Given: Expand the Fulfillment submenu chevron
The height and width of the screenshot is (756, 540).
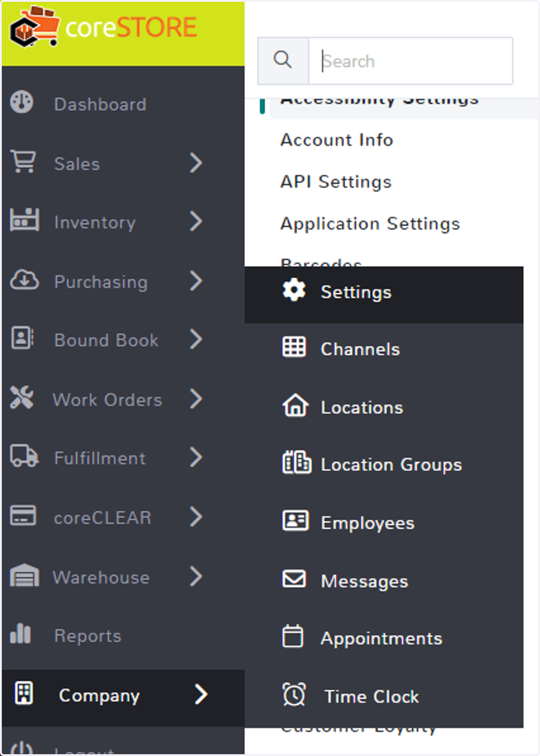Looking at the screenshot, I should click(x=196, y=457).
